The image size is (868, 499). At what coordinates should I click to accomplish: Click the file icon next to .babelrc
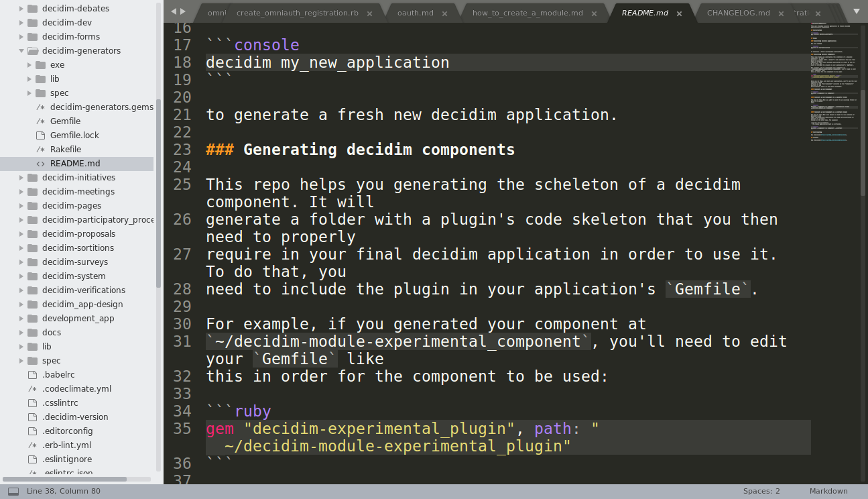point(32,375)
